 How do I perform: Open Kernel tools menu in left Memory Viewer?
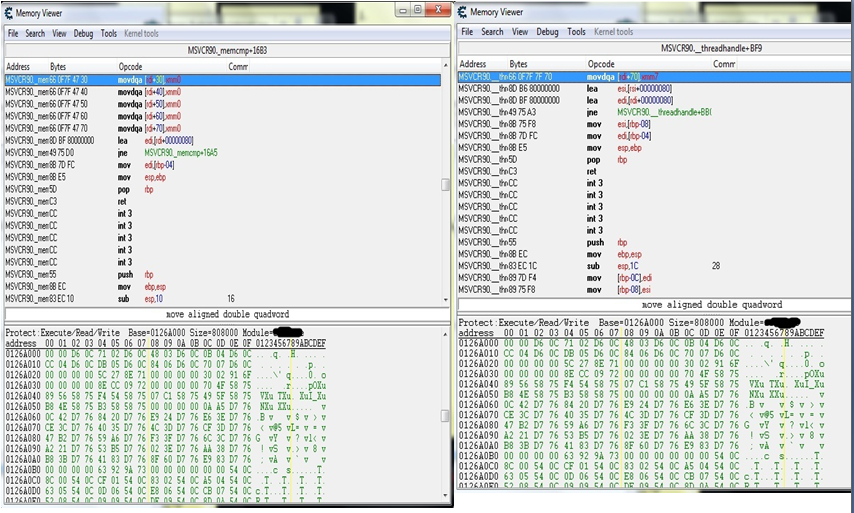click(x=139, y=33)
